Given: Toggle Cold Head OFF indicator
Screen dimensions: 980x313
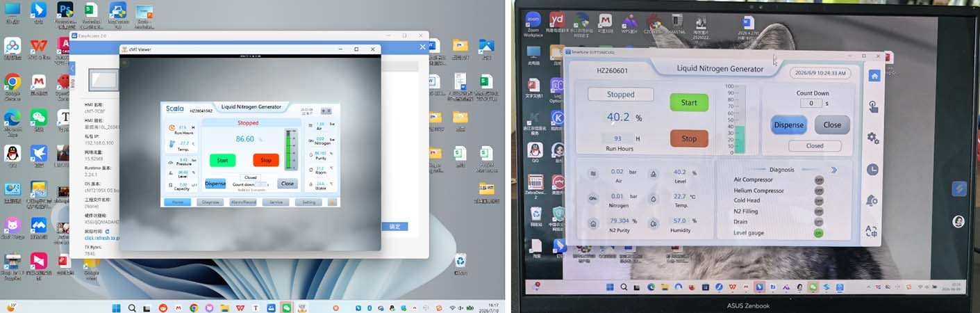Looking at the screenshot, I should click(819, 201).
